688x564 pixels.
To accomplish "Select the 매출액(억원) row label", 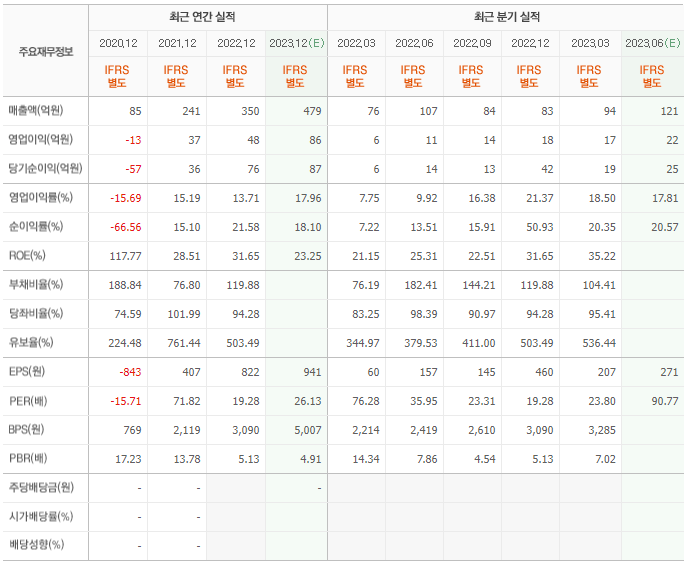I will coord(36,110).
